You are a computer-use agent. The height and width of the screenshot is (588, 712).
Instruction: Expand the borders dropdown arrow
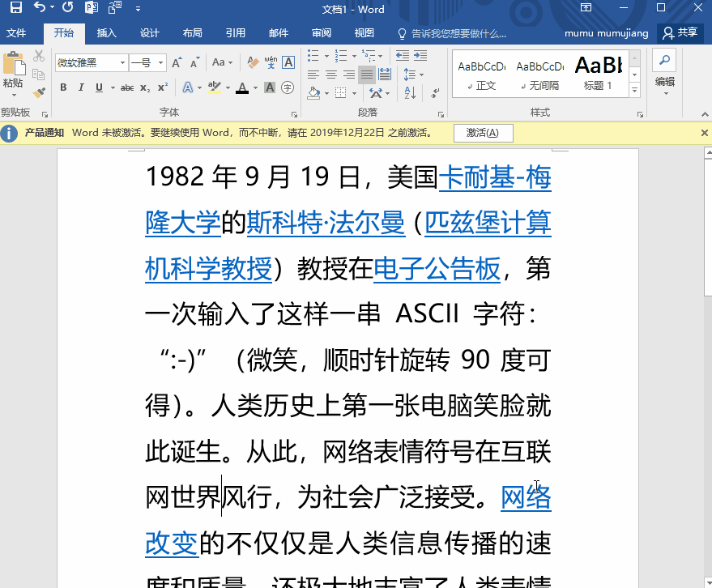point(354,93)
